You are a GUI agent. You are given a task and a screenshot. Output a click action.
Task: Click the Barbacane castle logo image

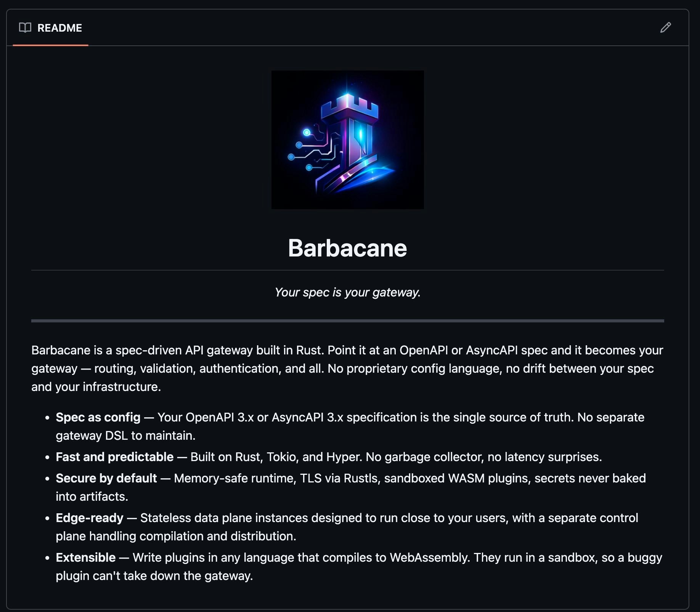347,139
